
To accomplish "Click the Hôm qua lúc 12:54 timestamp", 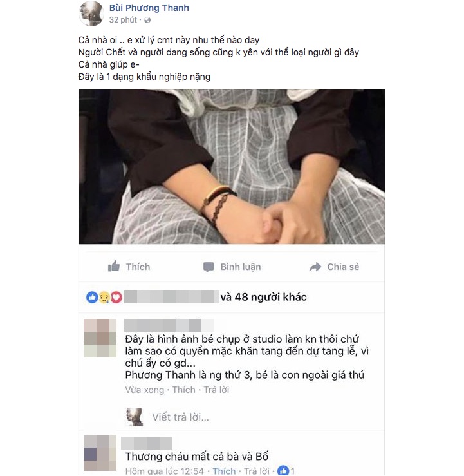I will pos(164,471).
